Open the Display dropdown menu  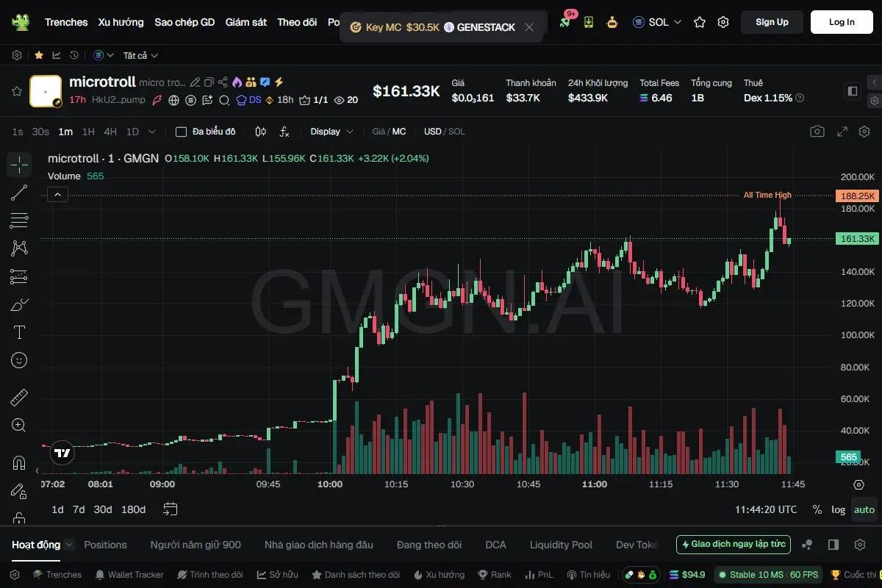coord(332,132)
